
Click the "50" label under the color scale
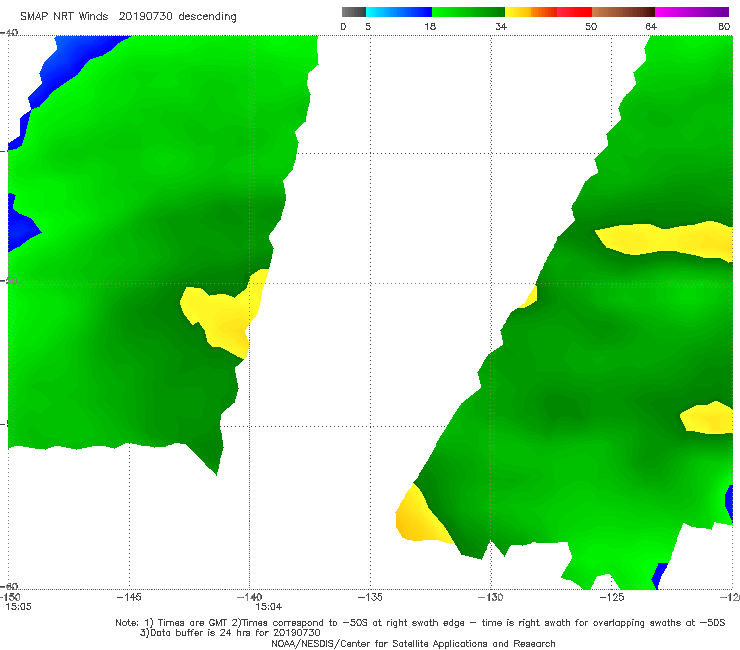click(x=591, y=26)
